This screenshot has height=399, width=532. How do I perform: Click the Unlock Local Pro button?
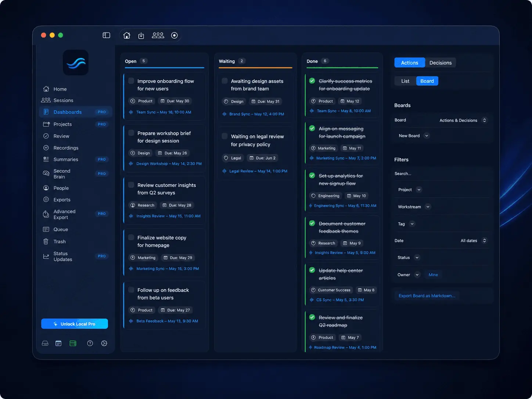click(75, 324)
